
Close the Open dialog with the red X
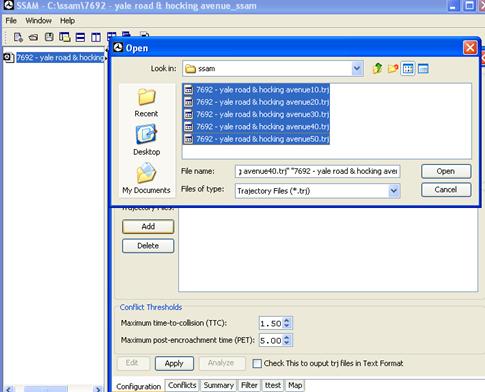(470, 48)
